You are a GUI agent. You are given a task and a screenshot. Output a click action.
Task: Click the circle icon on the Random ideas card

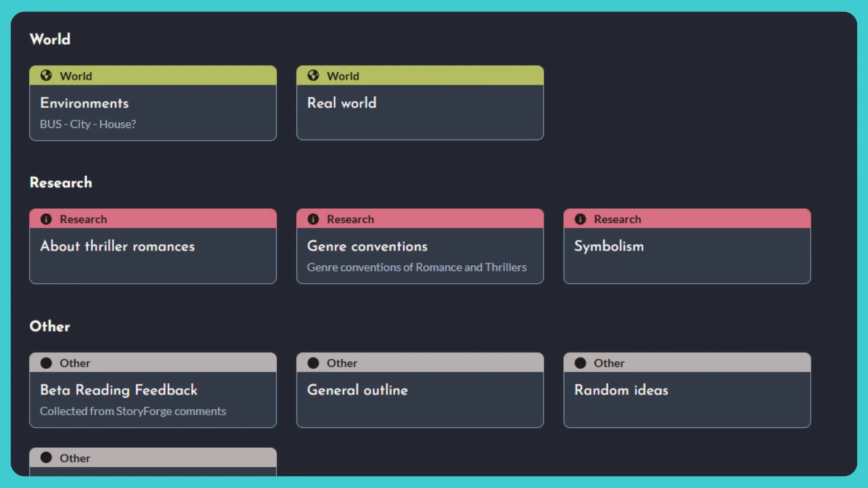(580, 362)
